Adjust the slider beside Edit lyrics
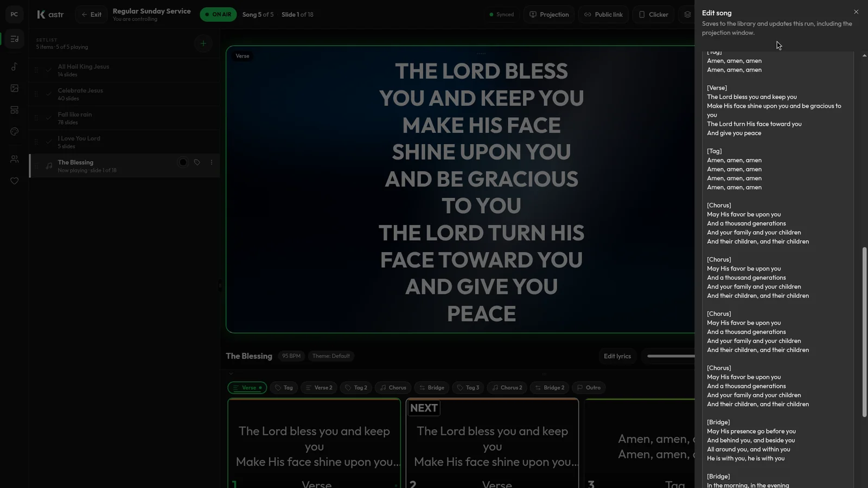Image resolution: width=868 pixels, height=488 pixels. click(671, 356)
